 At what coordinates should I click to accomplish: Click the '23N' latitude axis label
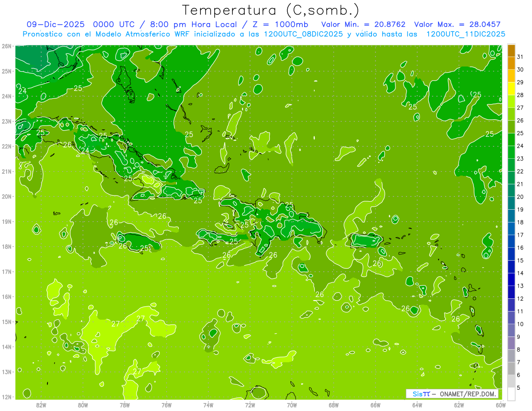pyautogui.click(x=6, y=121)
